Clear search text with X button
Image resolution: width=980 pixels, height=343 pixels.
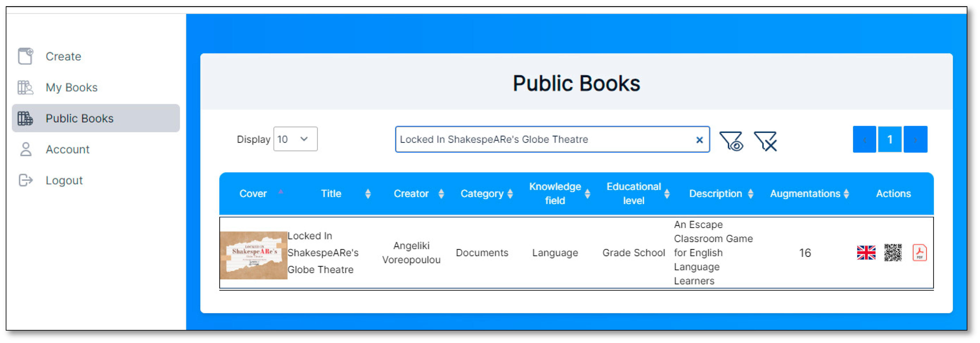(699, 140)
